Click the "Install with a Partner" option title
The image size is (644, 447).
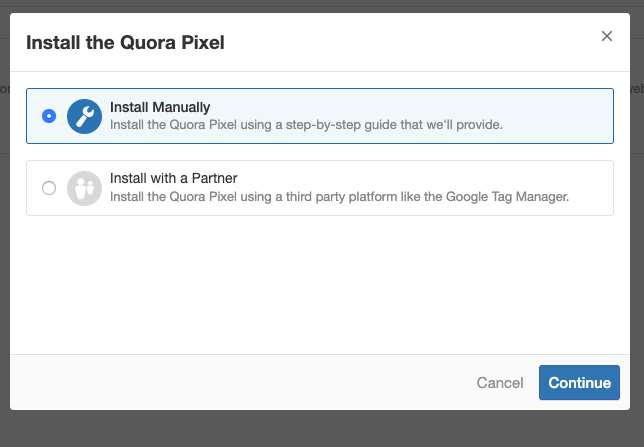(x=174, y=178)
